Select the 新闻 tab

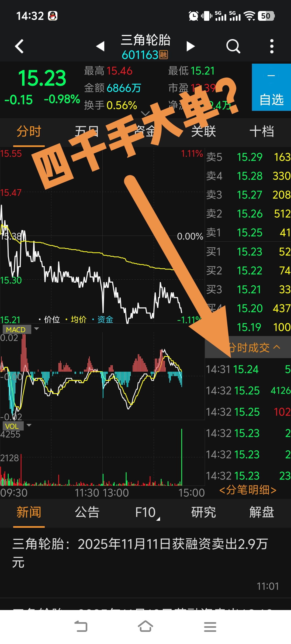click(x=29, y=512)
